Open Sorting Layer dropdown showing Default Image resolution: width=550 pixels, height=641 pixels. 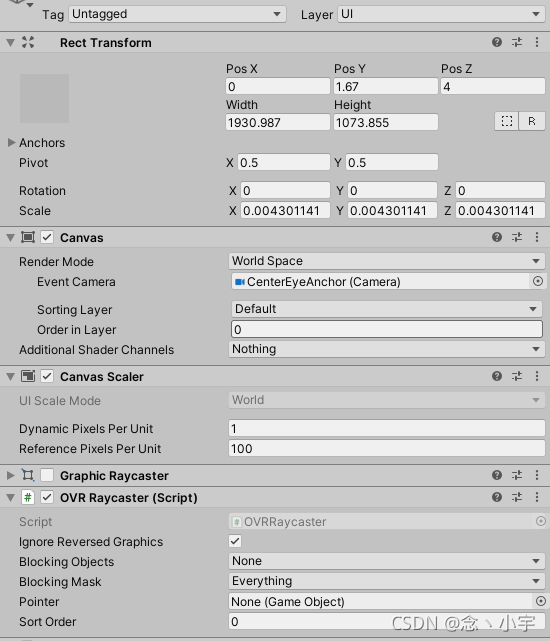387,309
